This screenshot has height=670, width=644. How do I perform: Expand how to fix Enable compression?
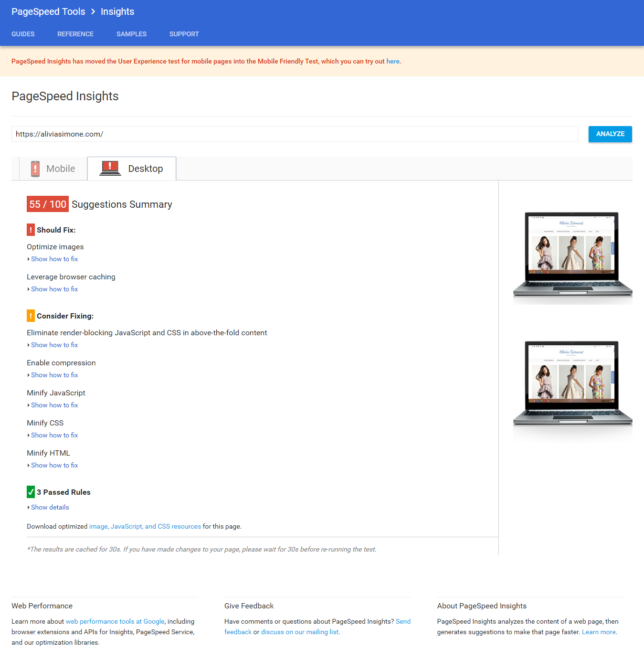[x=54, y=375]
